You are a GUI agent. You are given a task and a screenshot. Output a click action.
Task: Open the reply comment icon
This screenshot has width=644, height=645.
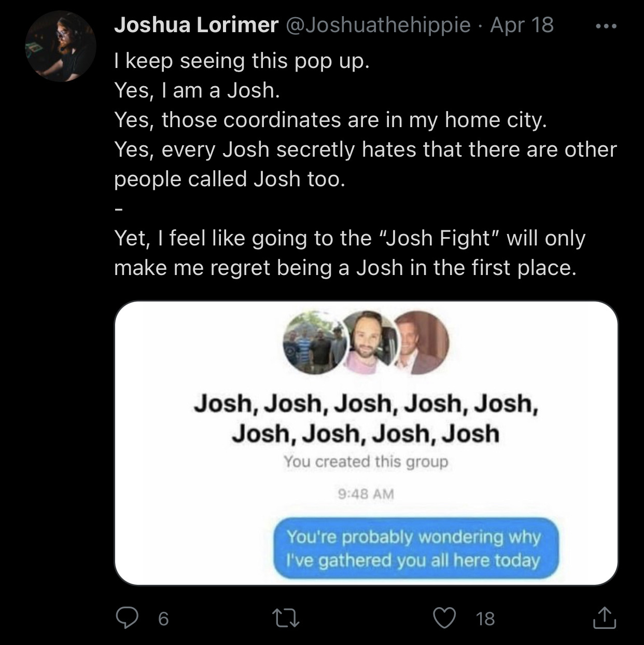[125, 618]
